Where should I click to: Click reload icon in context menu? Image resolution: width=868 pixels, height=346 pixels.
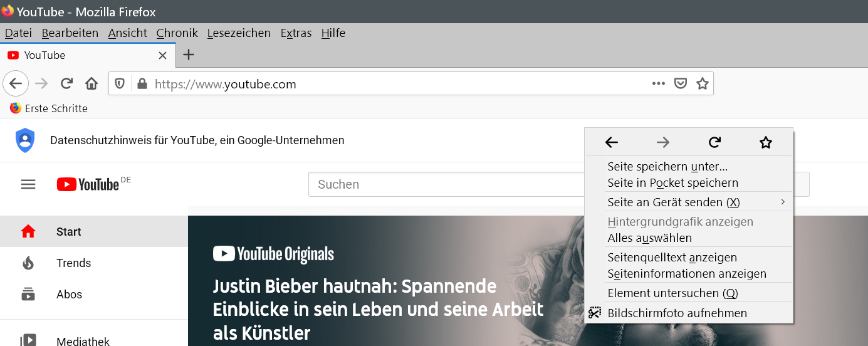tap(714, 143)
